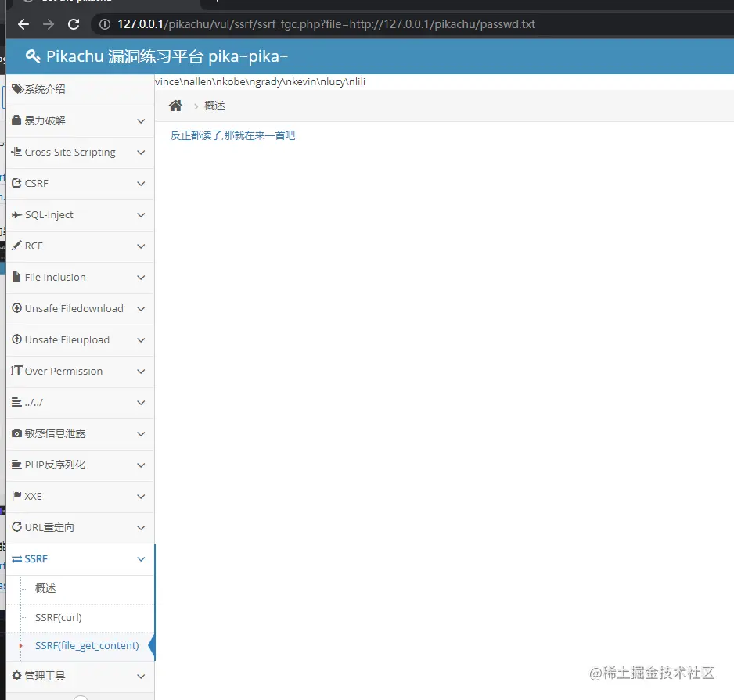Click the home icon in the breadcrumb
The width and height of the screenshot is (734, 700).
175,106
